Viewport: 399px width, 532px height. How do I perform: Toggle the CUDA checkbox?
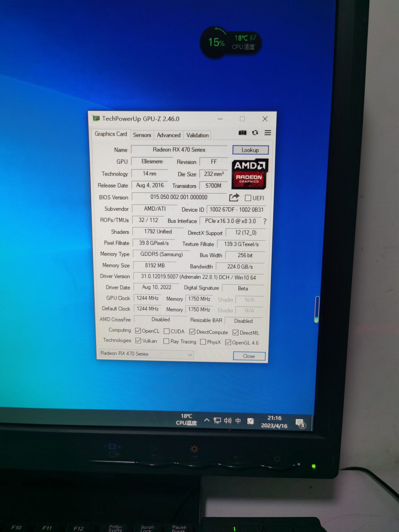pyautogui.click(x=167, y=331)
